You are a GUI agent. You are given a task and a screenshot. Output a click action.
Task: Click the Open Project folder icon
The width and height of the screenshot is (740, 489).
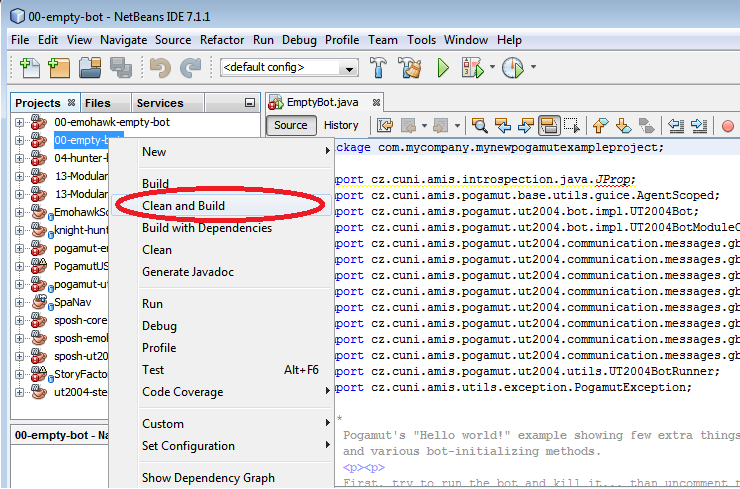tap(90, 68)
